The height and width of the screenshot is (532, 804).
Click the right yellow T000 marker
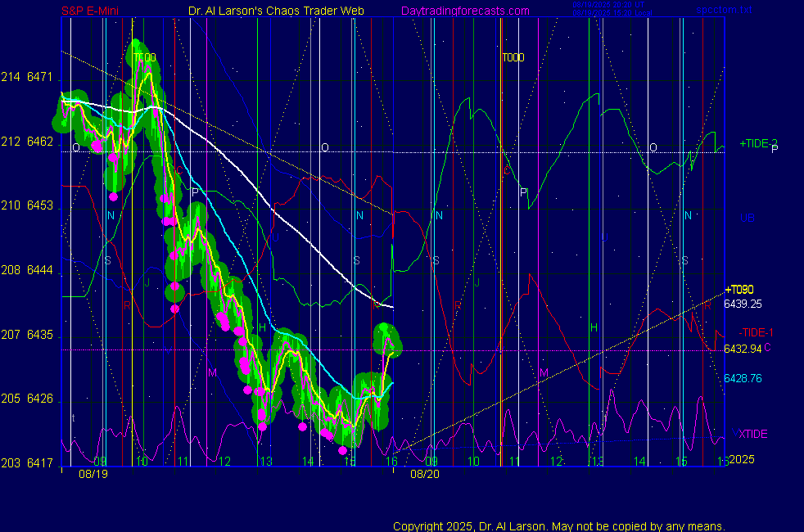point(513,57)
